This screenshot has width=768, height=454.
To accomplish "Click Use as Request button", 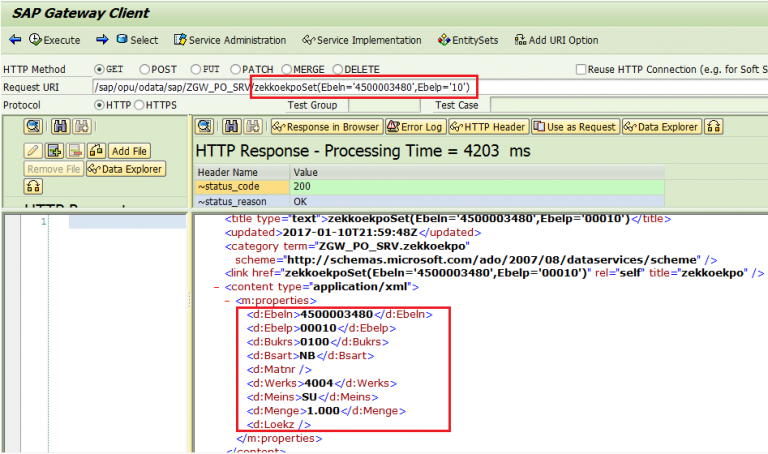I will [x=574, y=127].
